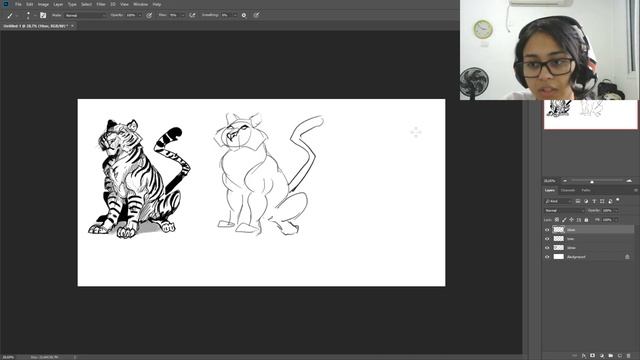
Task: Hide the second layer in list
Action: (547, 239)
